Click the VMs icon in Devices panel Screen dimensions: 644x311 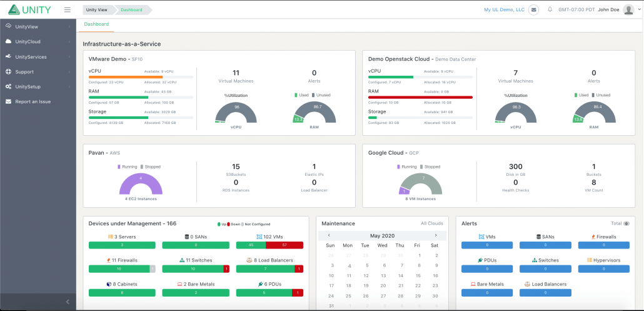pos(259,237)
